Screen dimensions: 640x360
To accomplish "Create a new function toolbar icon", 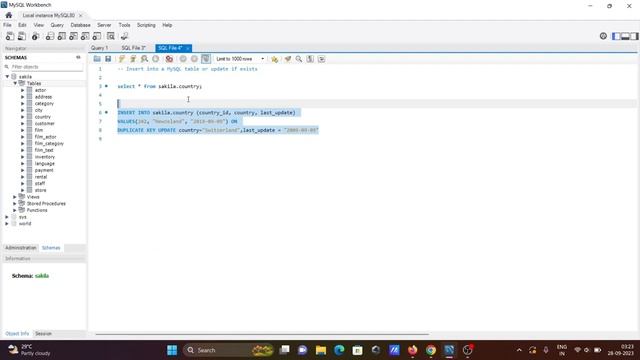I will pos(97,36).
